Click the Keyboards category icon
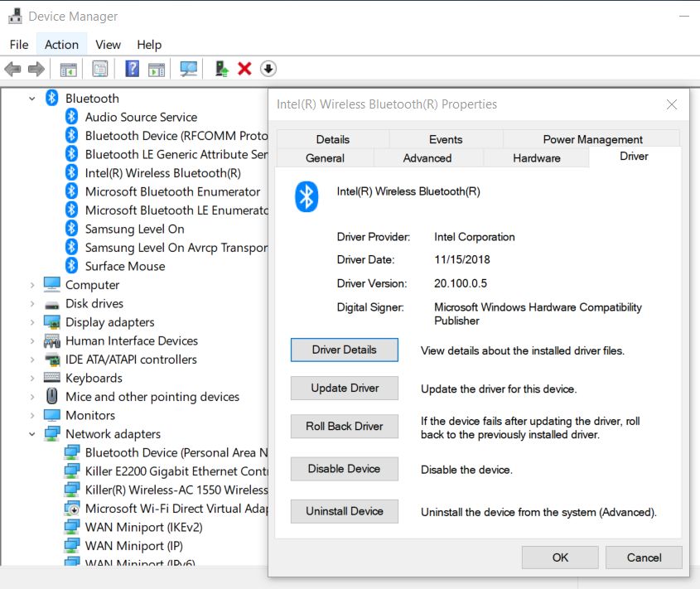The image size is (700, 589). tap(52, 377)
